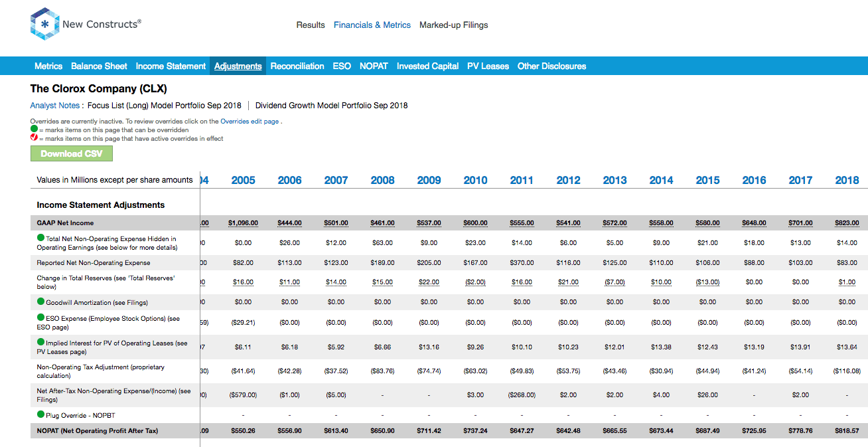View the Reconciliation tab
This screenshot has width=868, height=447.
coord(297,66)
